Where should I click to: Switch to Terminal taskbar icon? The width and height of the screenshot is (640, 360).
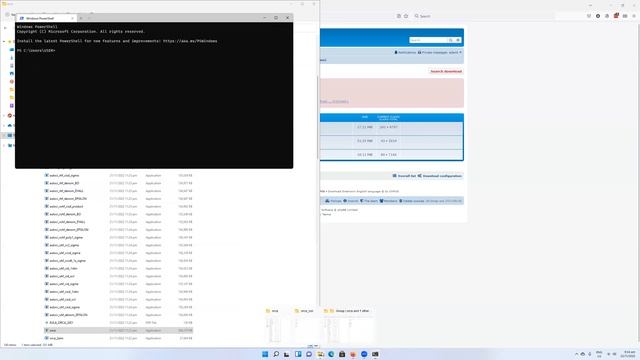coord(375,354)
